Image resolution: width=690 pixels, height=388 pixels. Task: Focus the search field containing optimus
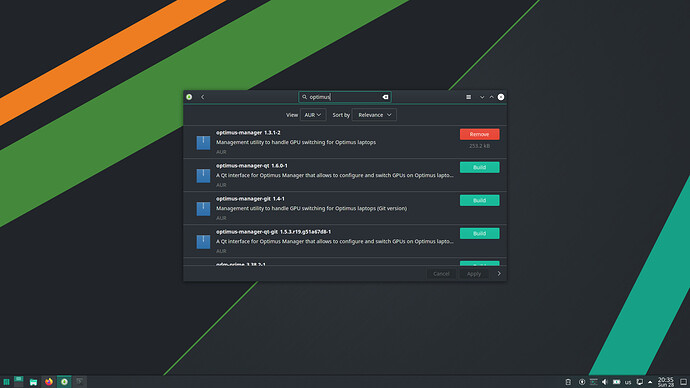pos(345,97)
